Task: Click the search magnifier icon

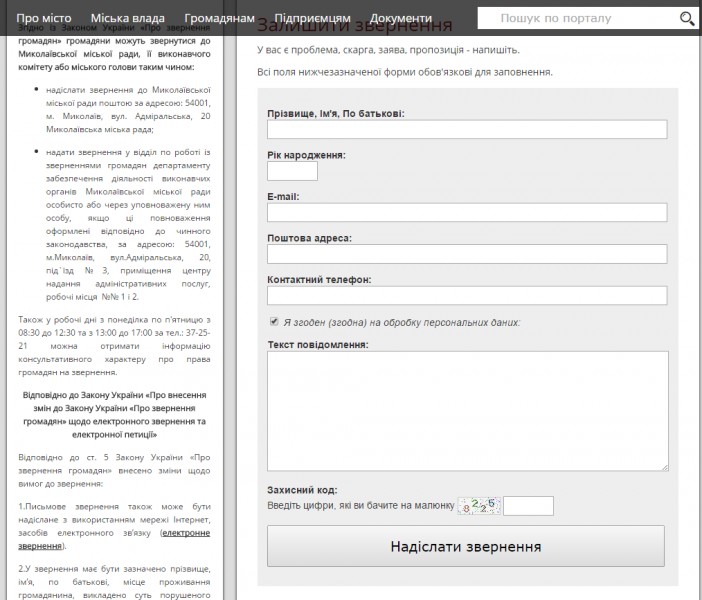Action: (x=687, y=18)
